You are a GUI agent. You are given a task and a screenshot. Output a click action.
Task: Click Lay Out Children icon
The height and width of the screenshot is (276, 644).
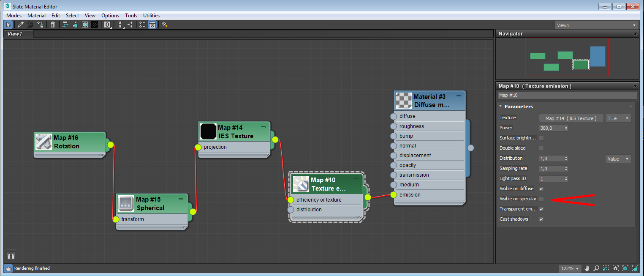[x=130, y=25]
